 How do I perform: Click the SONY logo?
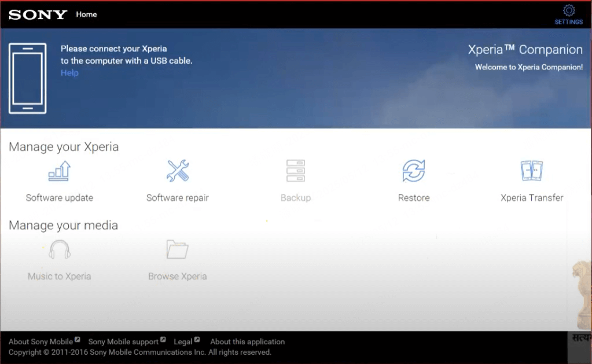click(x=38, y=14)
